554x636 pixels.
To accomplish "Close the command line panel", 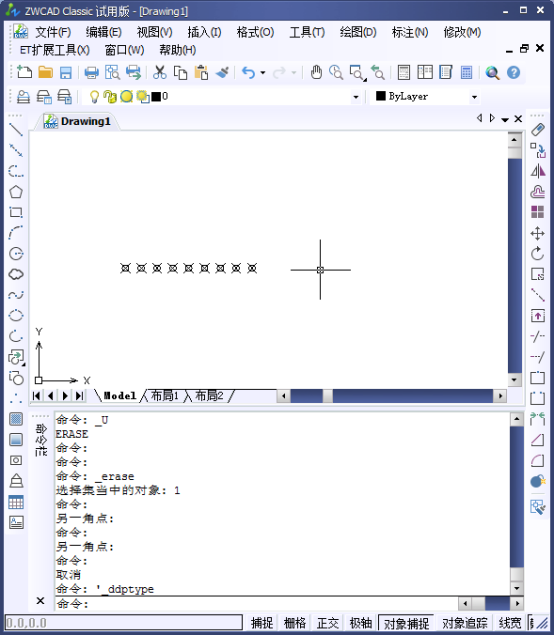I will (x=40, y=601).
